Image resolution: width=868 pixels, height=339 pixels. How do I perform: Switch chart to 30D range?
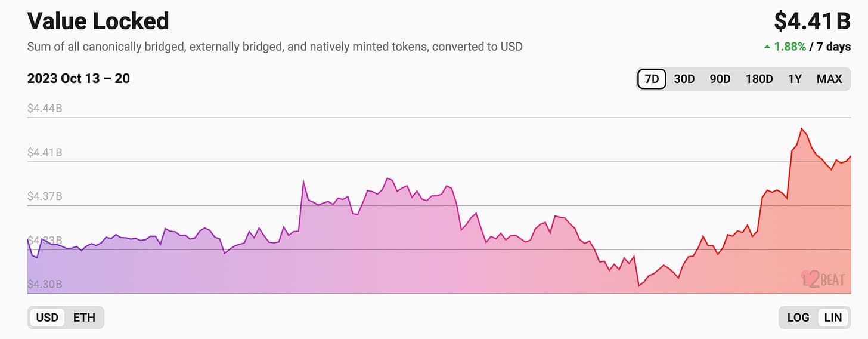coord(684,79)
